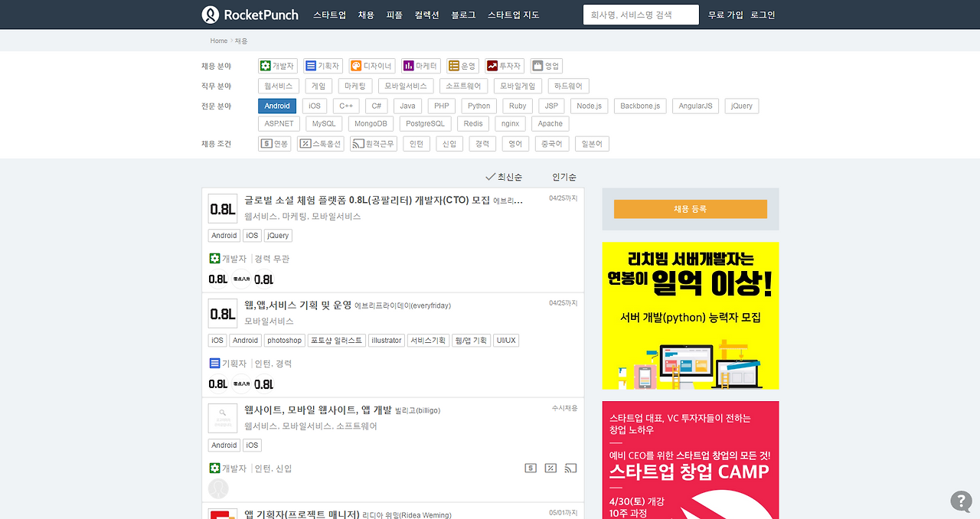Screen dimensions: 980x519
Task: Click the help question mark bubble
Action: 961,501
